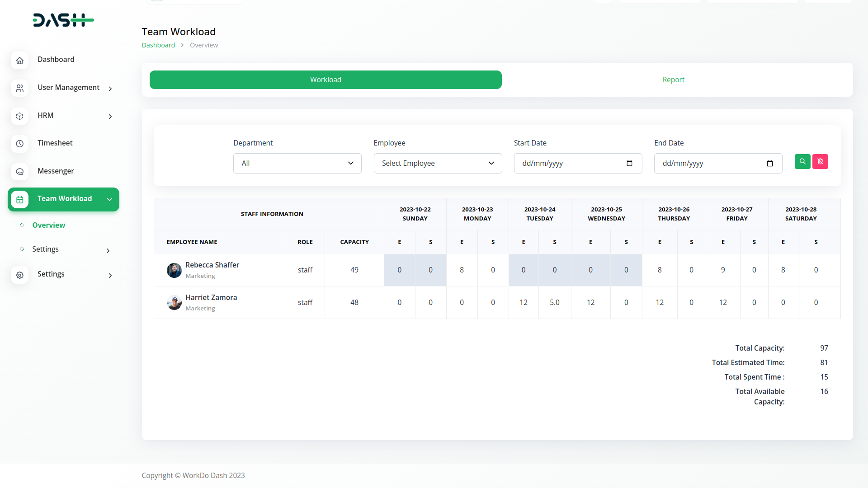Click the green search filter button
The image size is (868, 488).
tap(802, 161)
